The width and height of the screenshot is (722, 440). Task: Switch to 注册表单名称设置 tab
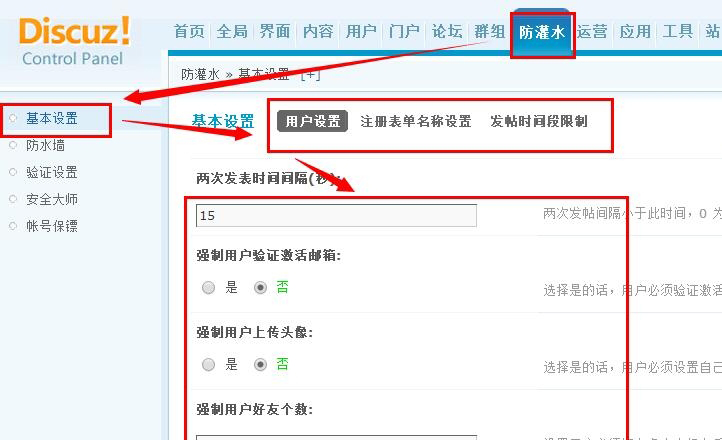[416, 121]
